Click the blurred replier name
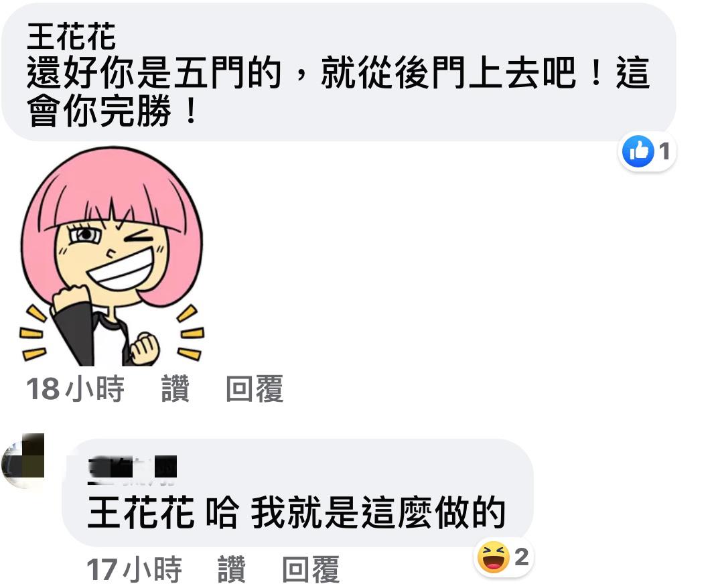 [x=132, y=469]
